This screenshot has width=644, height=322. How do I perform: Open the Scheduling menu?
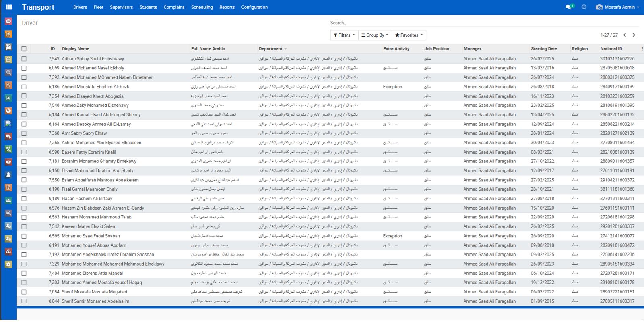202,7
